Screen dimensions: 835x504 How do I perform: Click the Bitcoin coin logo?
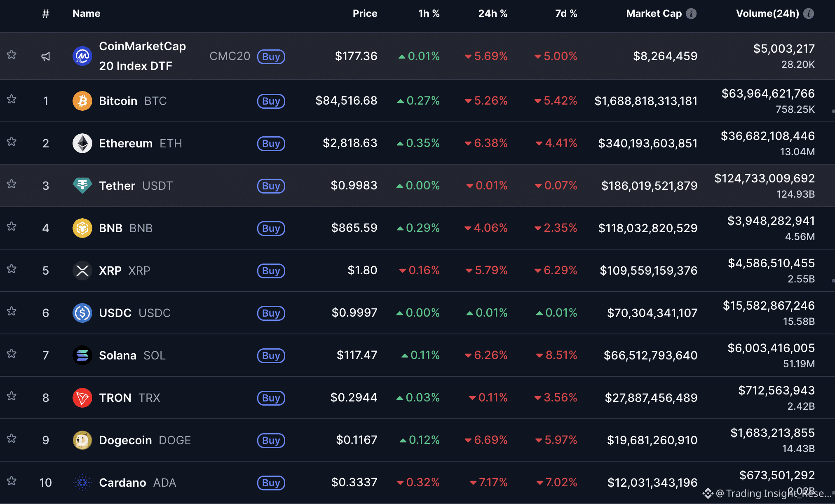click(x=82, y=101)
